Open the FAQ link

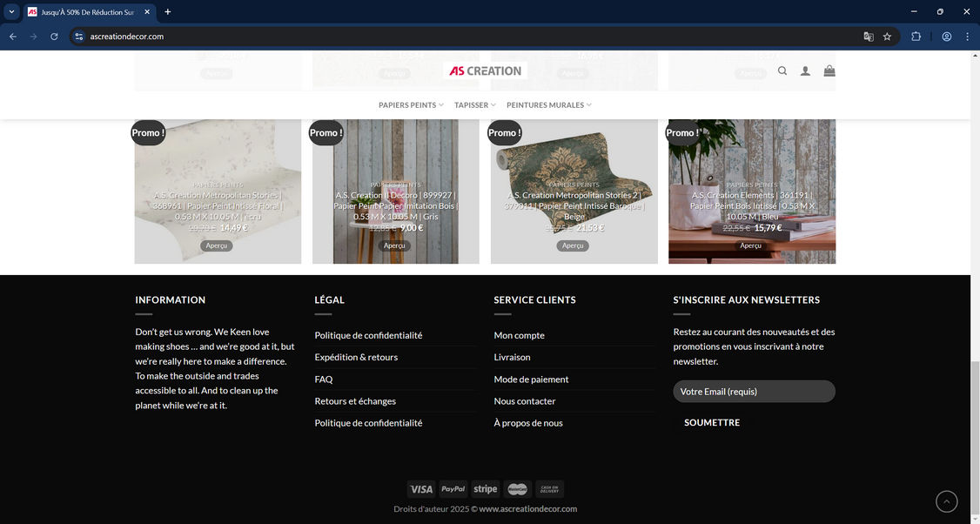pos(324,379)
